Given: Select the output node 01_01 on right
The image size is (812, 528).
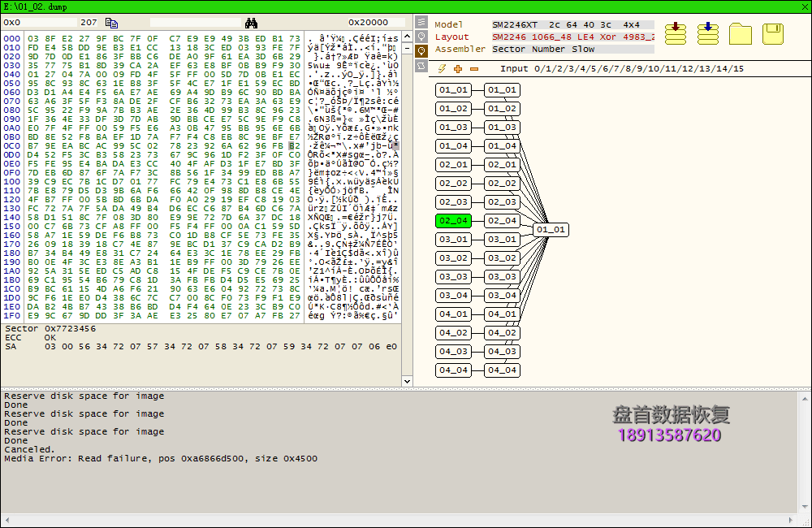Looking at the screenshot, I should (551, 230).
